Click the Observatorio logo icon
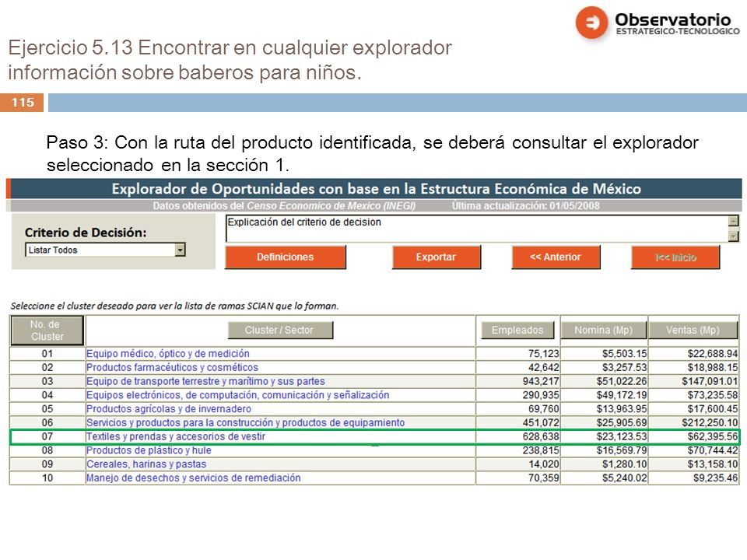Viewport: 747px width, 560px height. (591, 23)
